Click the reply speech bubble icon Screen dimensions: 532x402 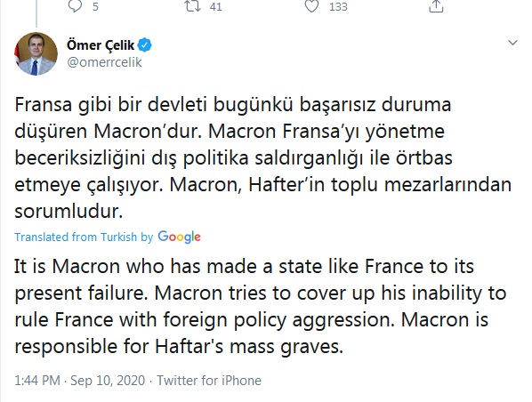point(75,5)
